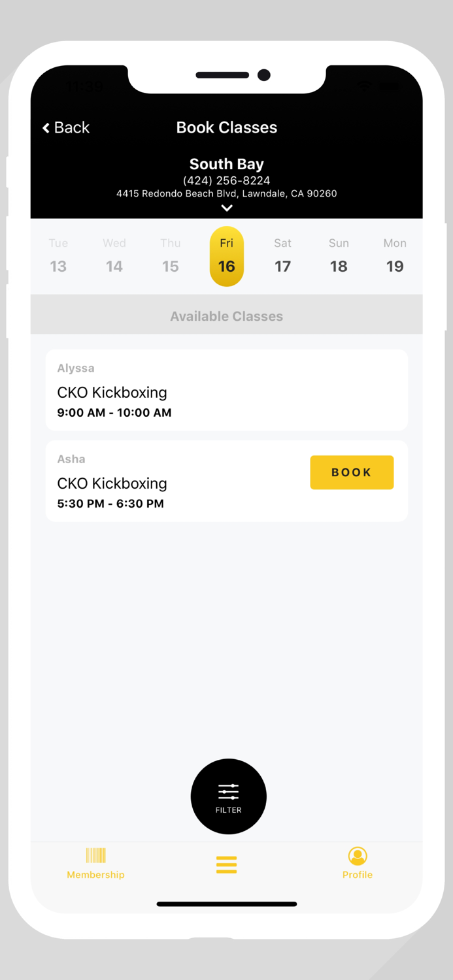Click the back chevron arrow icon
453x980 pixels.
point(44,127)
